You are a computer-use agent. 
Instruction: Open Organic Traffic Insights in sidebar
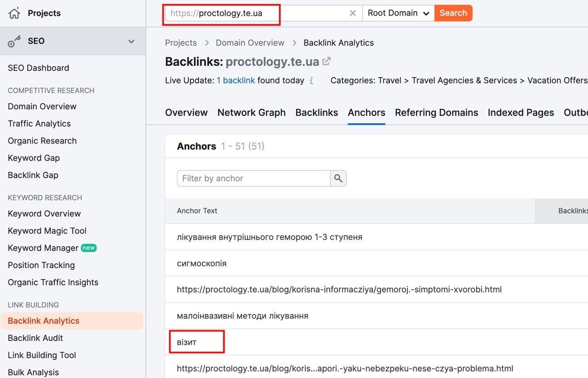[53, 282]
